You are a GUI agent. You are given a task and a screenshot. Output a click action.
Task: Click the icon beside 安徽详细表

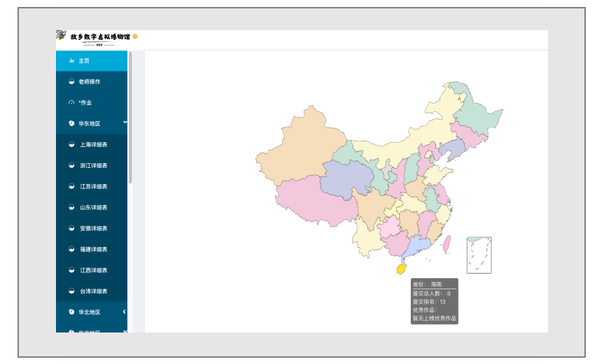tap(71, 228)
